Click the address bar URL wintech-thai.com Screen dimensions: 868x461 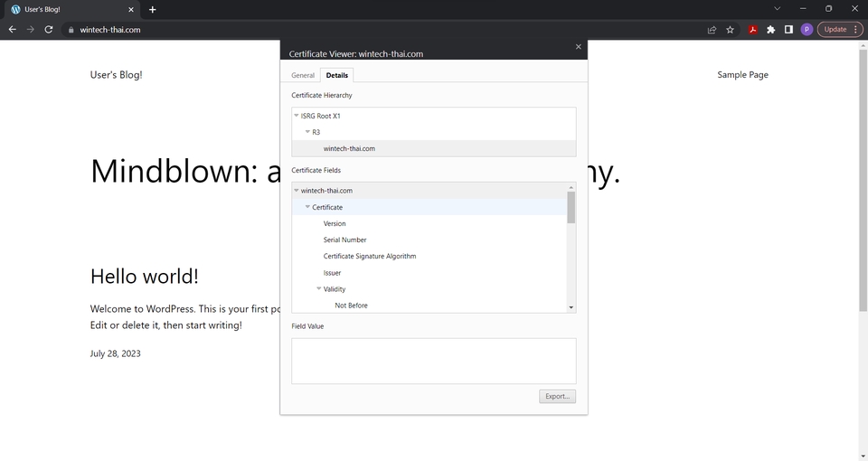tap(110, 30)
